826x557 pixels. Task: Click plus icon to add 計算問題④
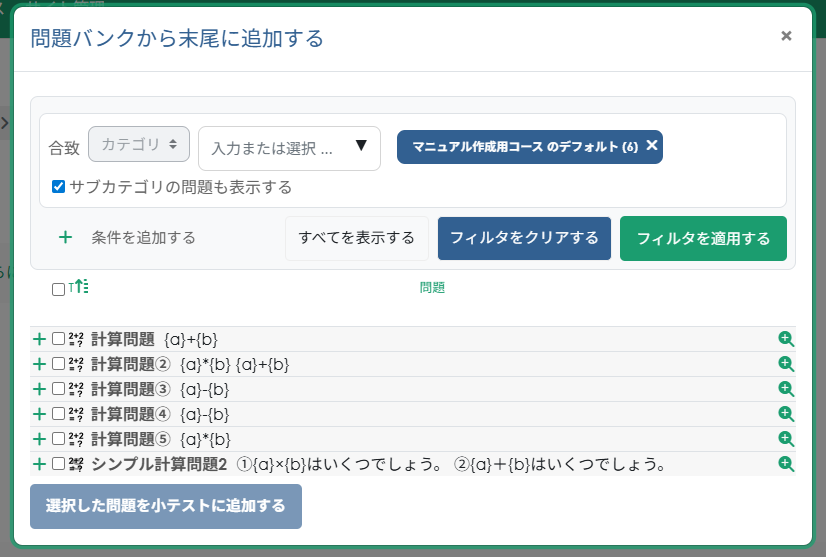[x=39, y=414]
